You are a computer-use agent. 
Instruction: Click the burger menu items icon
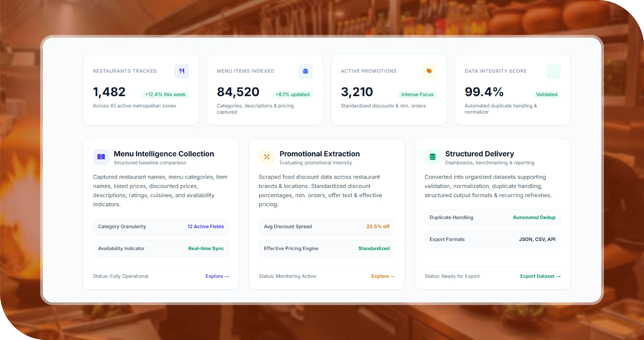coord(305,71)
